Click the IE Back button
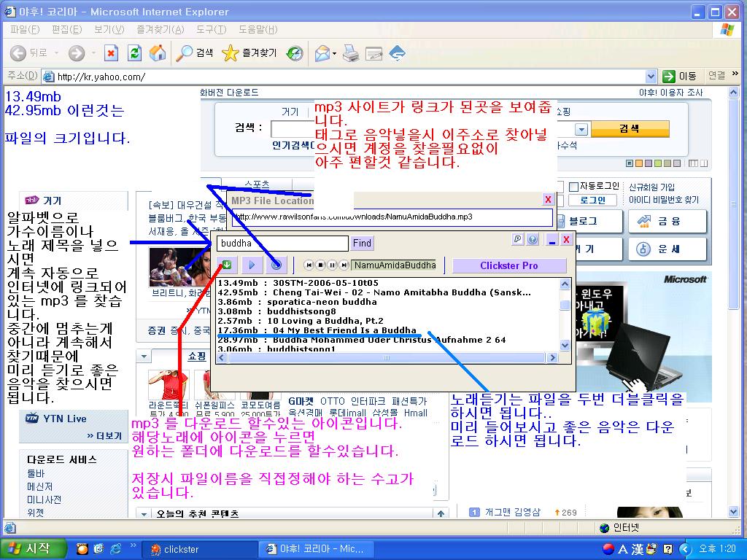Screen dimensions: 747x560 tap(29, 52)
